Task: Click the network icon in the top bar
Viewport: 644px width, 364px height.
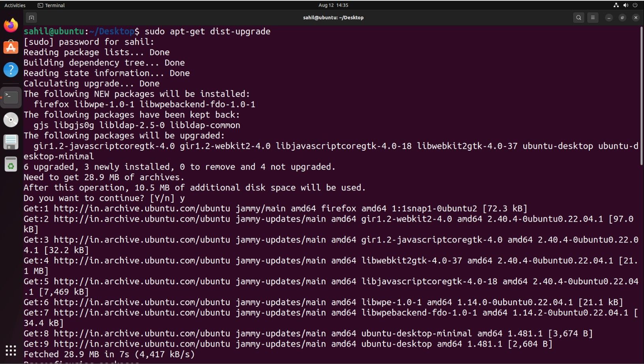Action: tap(616, 5)
